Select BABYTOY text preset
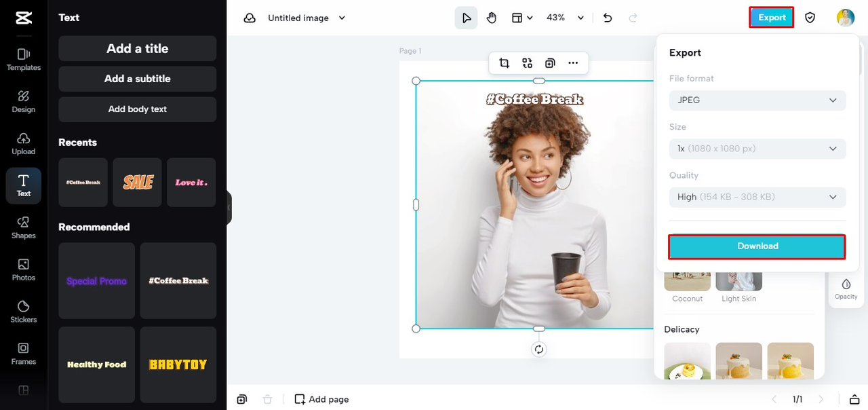Image resolution: width=868 pixels, height=410 pixels. (x=178, y=365)
